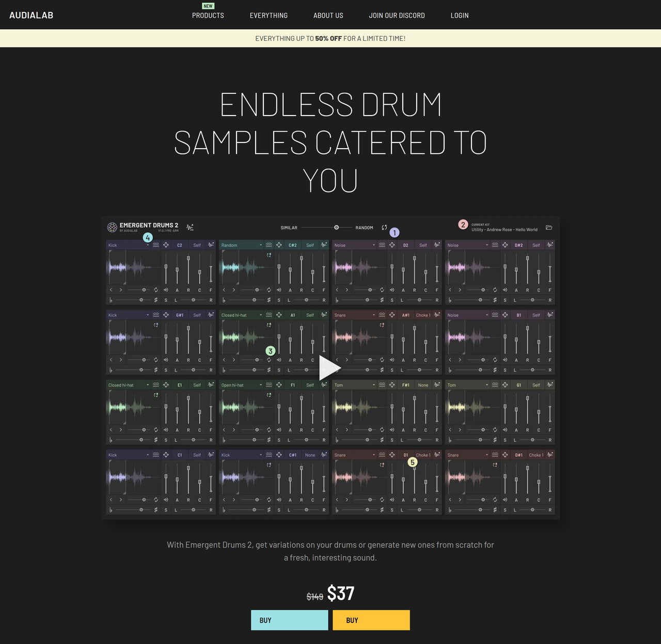This screenshot has width=661, height=644.
Task: Toggle the S solo button on G#1 pad
Action: [166, 370]
